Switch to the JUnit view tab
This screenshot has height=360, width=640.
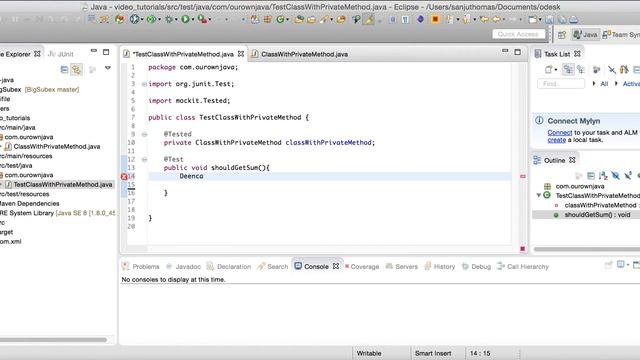[x=61, y=54]
